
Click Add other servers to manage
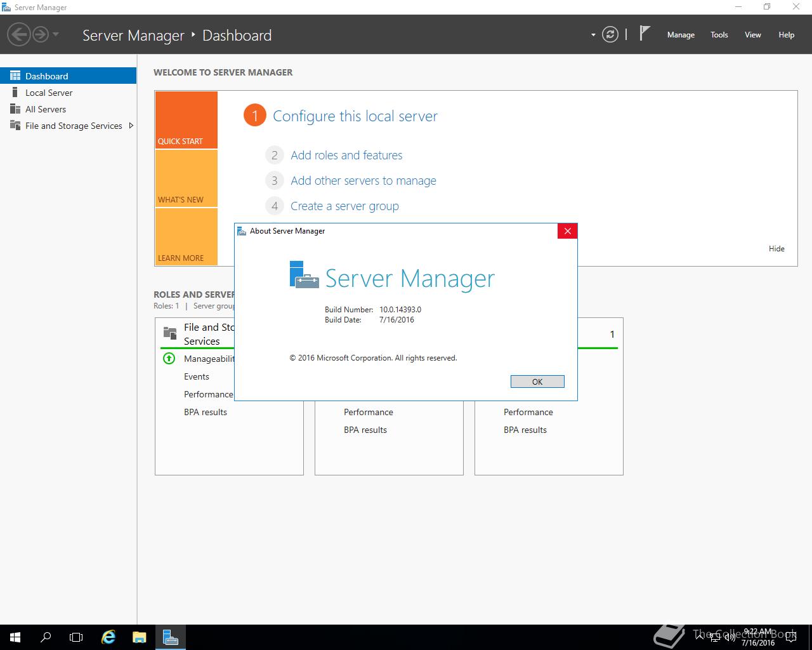pyautogui.click(x=363, y=180)
